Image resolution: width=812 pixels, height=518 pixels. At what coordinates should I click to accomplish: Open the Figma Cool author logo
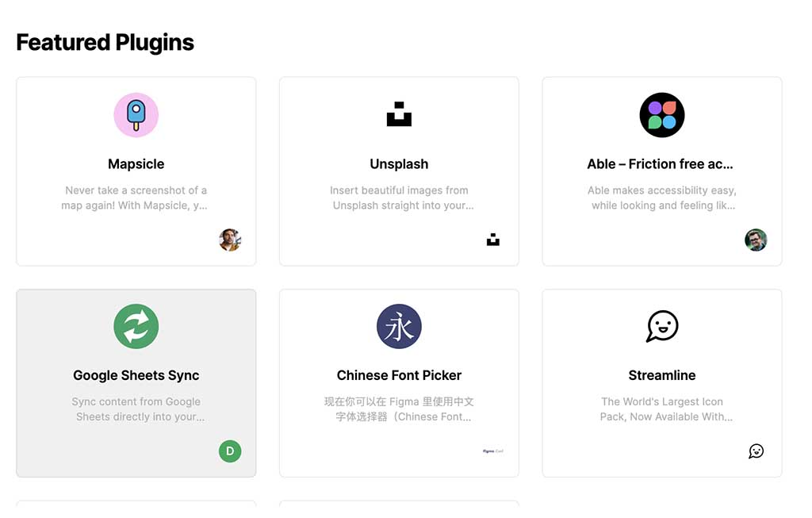pos(493,451)
